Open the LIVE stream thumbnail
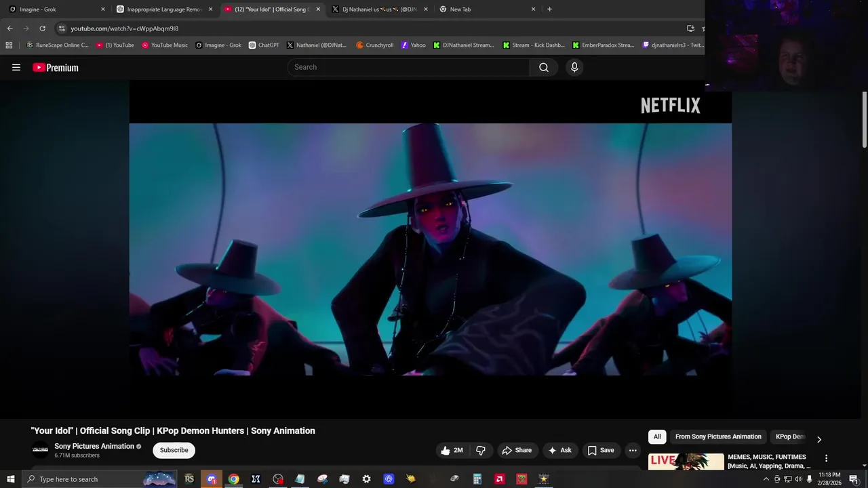The width and height of the screenshot is (868, 488). 686,461
